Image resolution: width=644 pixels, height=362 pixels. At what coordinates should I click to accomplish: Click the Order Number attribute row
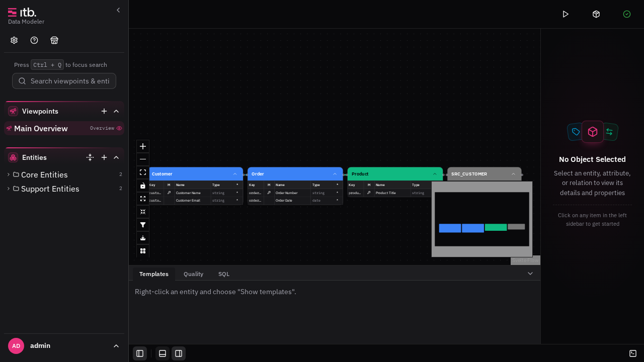[295, 193]
